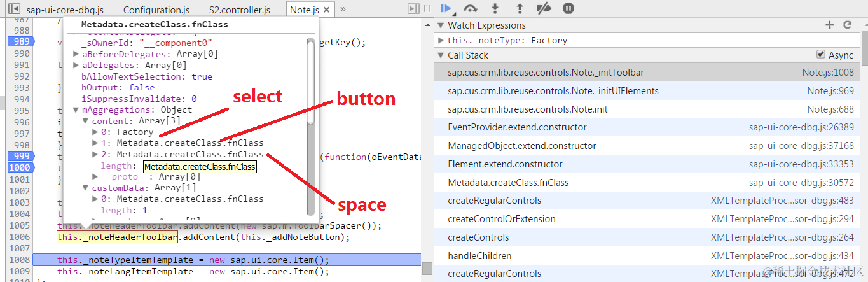This screenshot has width=868, height=282.
Task: Collapse the customData Array[1] node
Action: click(86, 188)
